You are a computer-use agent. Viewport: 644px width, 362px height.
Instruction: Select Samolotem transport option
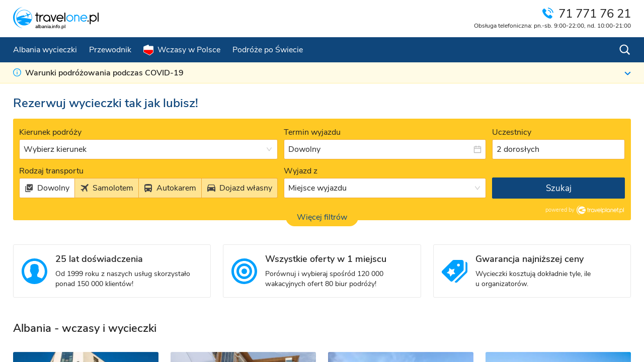(107, 188)
